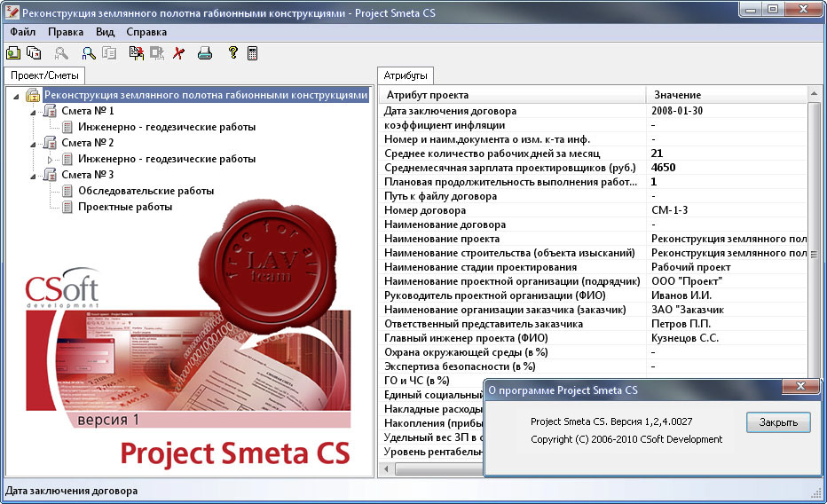Screen dimensions: 827x504
Task: Click the copy windows toolbar icon
Action: 33,52
